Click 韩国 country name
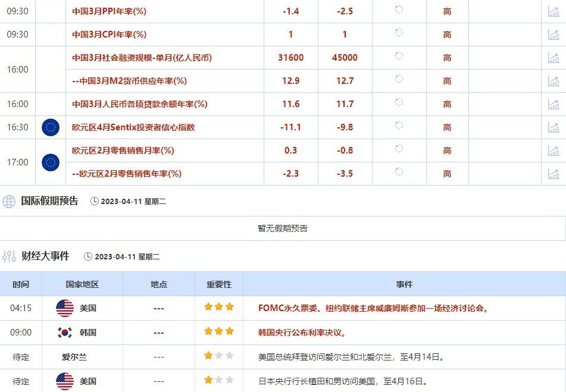Image resolution: width=566 pixels, height=392 pixels. 88,333
